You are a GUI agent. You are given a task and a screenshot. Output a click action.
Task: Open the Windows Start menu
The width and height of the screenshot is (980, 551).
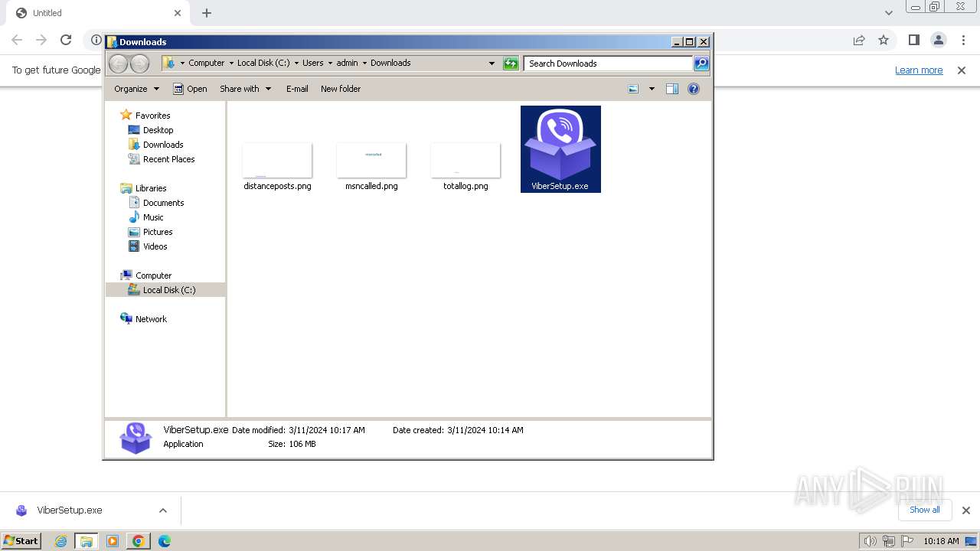click(x=21, y=541)
